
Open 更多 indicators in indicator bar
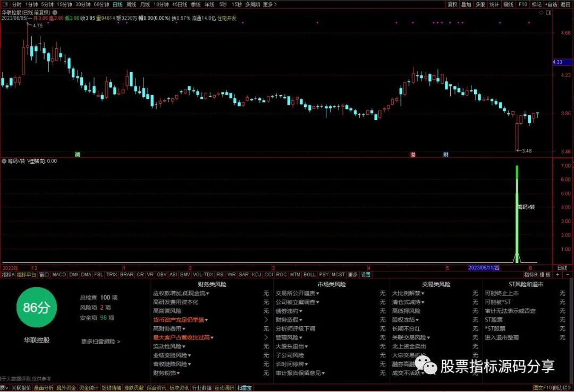[353, 275]
